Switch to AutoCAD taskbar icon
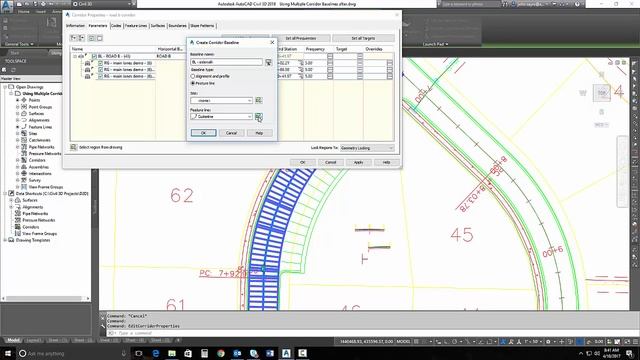This screenshot has width=640, height=360. [x=286, y=353]
